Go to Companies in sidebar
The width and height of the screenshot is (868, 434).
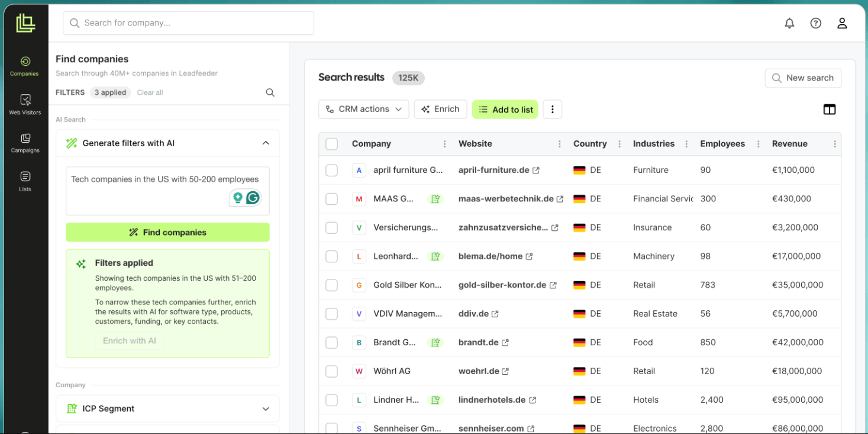click(24, 66)
